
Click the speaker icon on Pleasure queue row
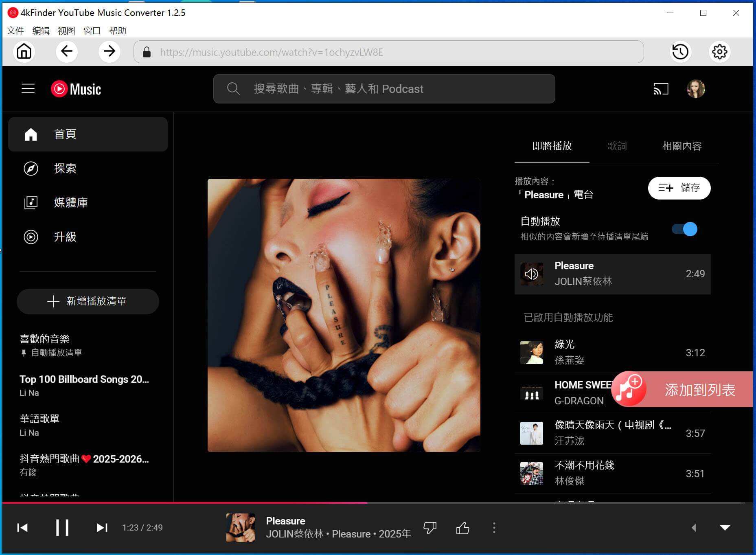[x=532, y=274]
